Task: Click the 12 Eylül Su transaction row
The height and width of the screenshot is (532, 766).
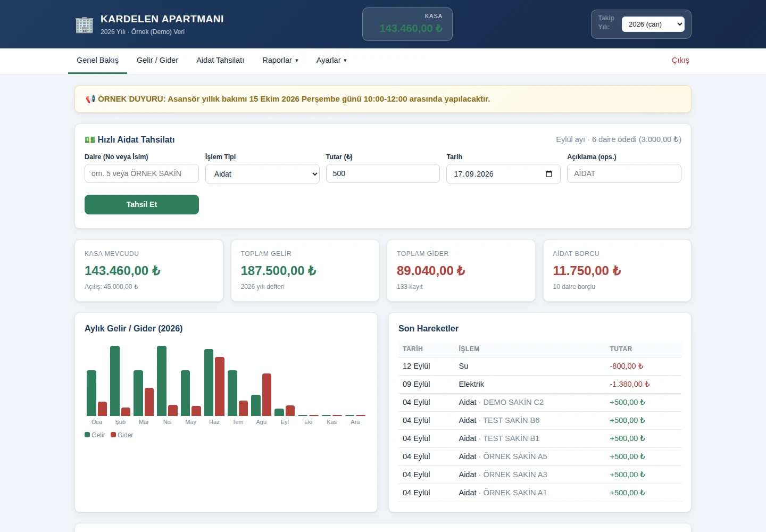Action: click(x=540, y=366)
